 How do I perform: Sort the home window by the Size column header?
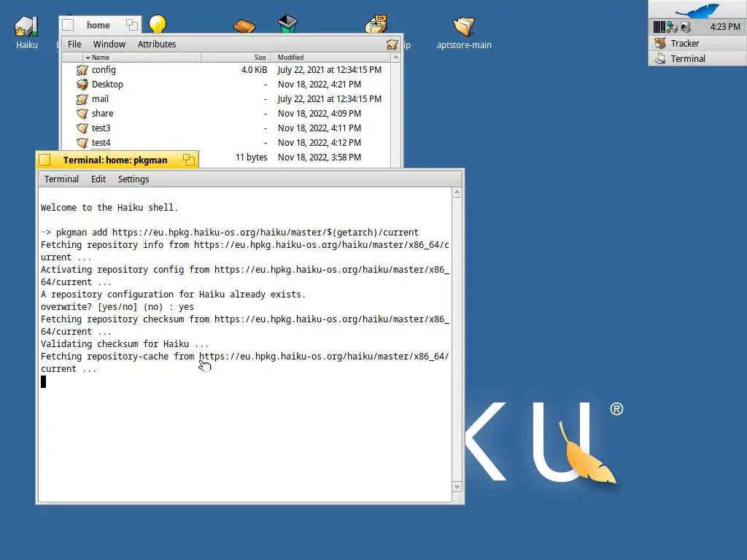(x=236, y=57)
